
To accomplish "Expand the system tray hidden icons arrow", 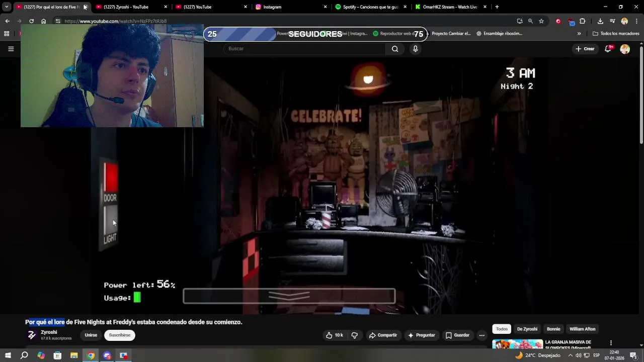I will pos(570,355).
